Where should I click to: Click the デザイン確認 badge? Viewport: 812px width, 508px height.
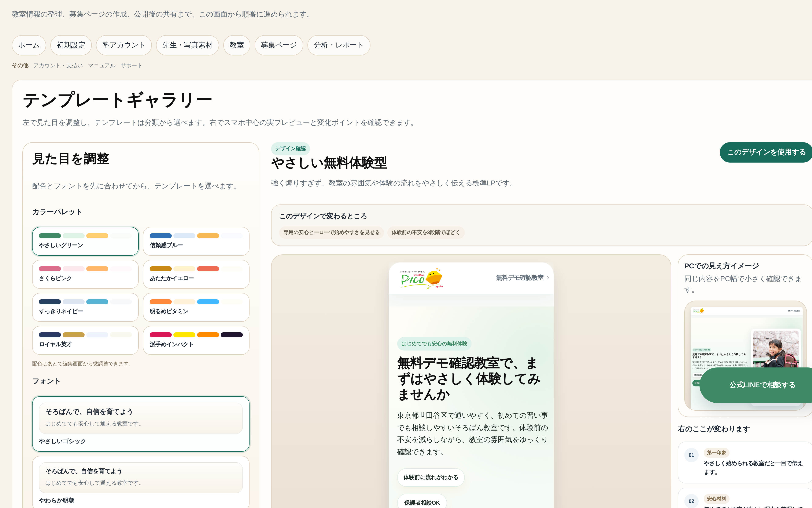click(290, 149)
